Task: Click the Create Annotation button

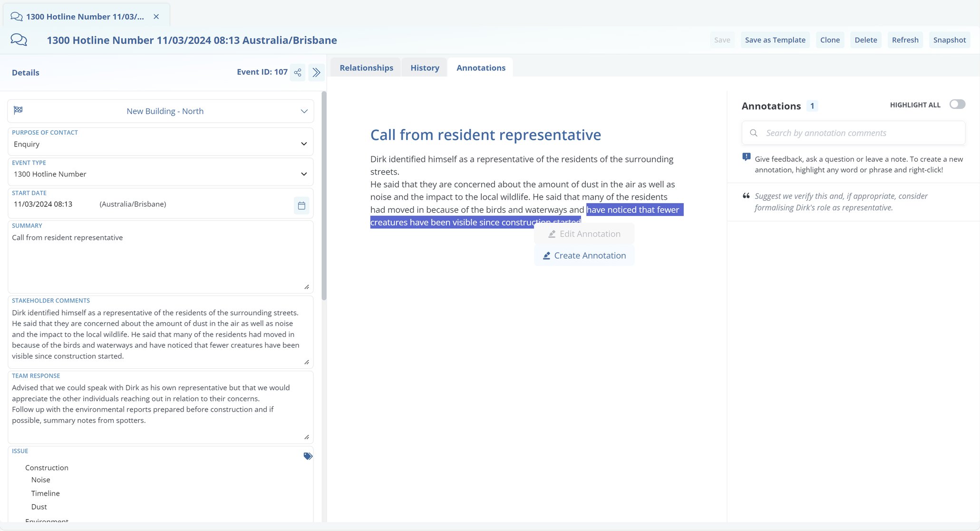Action: click(x=584, y=256)
